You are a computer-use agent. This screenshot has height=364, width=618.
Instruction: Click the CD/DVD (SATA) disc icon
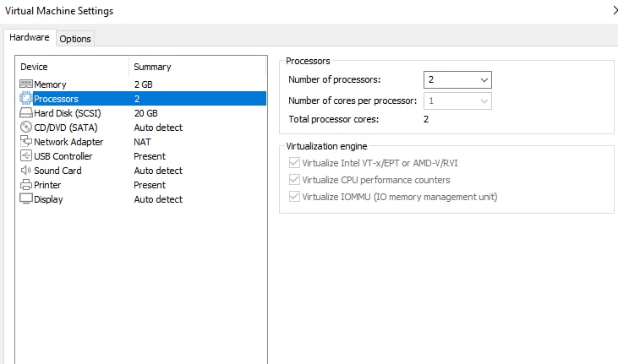click(26, 127)
